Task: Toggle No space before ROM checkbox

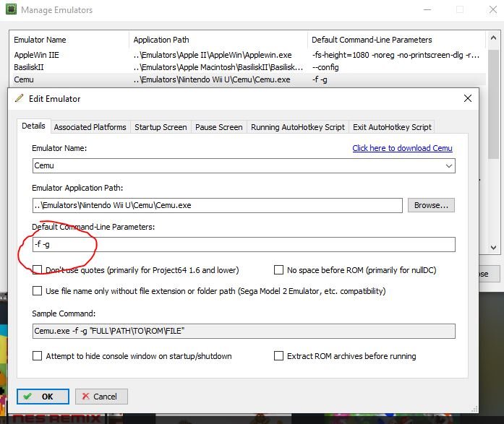Action: (x=278, y=269)
